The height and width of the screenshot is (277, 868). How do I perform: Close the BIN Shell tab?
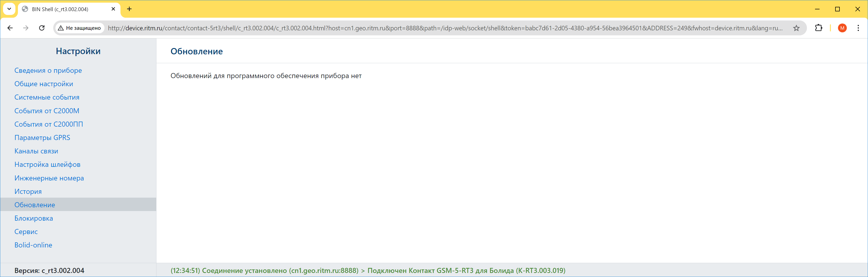coord(113,9)
